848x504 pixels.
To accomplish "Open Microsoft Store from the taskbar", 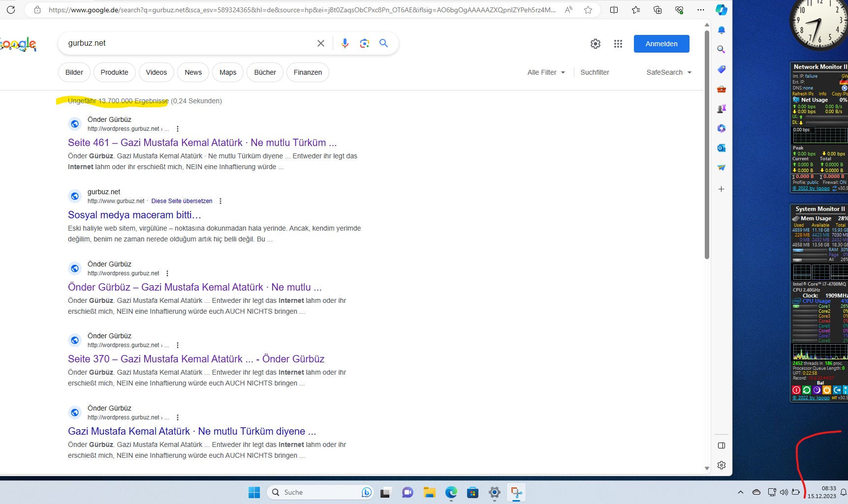I will [x=472, y=492].
